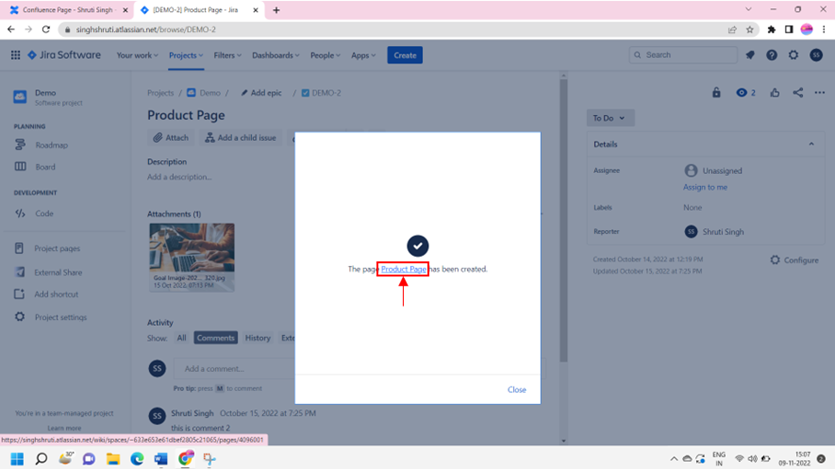Viewport: 835px width, 469px height.
Task: Click the share issue icon
Action: pyautogui.click(x=798, y=93)
